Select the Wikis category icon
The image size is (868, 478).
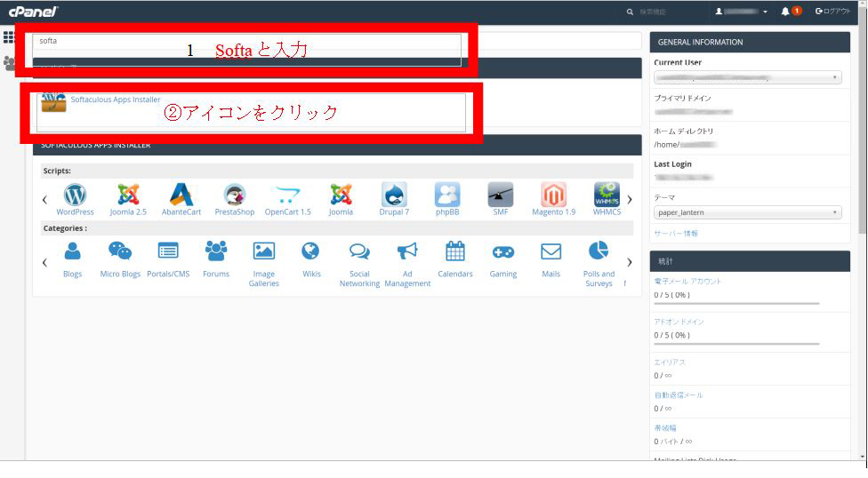[311, 251]
